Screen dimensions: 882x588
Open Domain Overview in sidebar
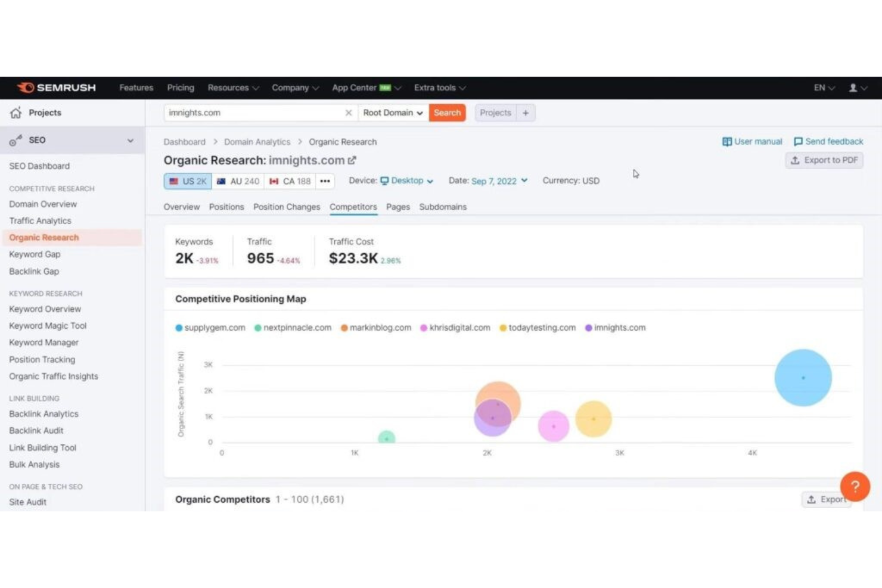pyautogui.click(x=43, y=204)
